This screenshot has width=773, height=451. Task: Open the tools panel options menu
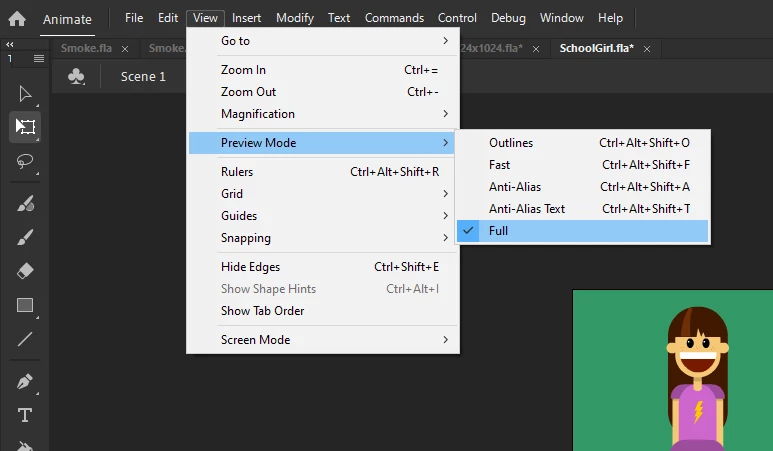tap(39, 59)
